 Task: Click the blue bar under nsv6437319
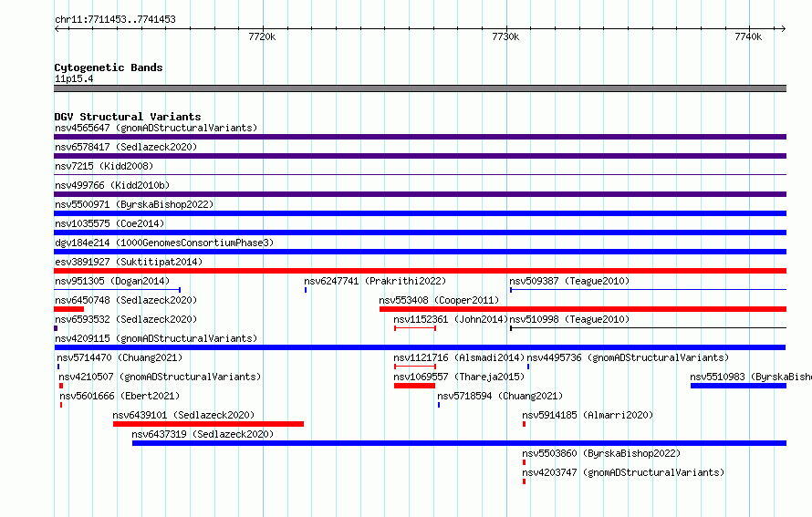tap(459, 443)
